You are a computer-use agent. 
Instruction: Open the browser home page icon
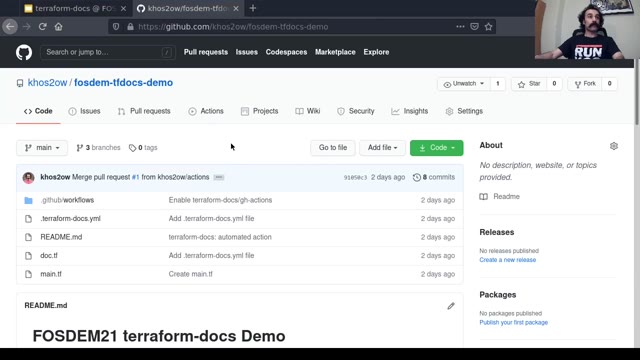tap(59, 27)
